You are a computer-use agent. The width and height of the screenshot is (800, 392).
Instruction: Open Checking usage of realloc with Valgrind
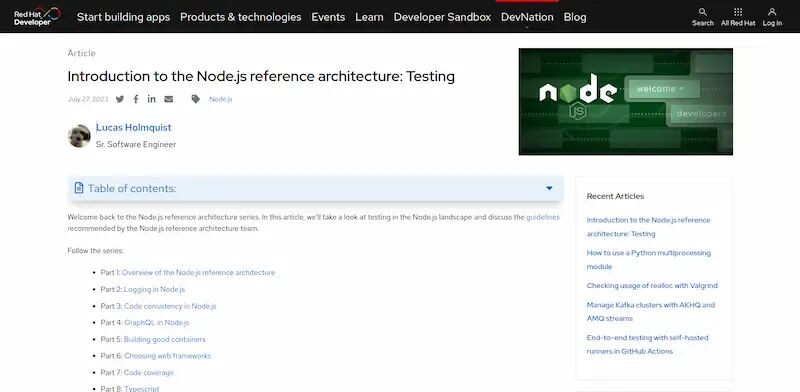click(652, 285)
